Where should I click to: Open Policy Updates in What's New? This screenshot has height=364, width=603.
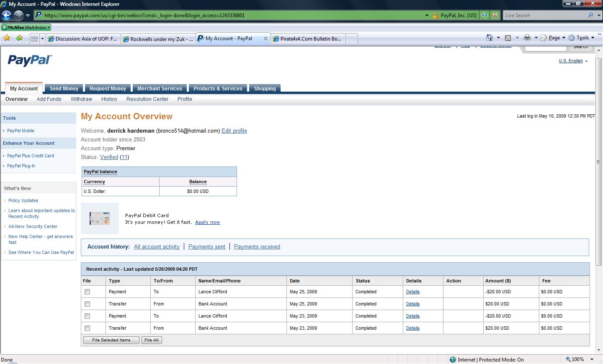coord(23,201)
